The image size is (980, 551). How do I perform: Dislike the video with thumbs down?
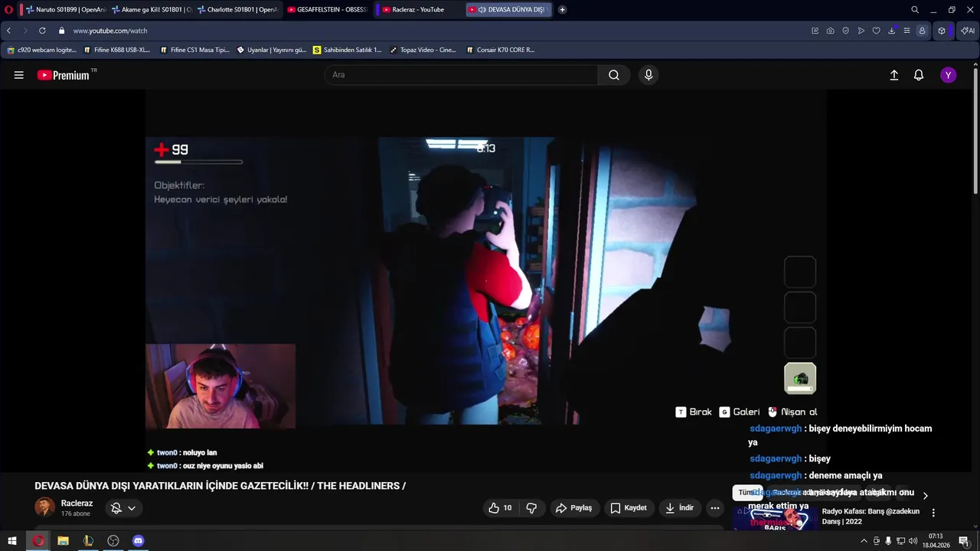click(531, 508)
